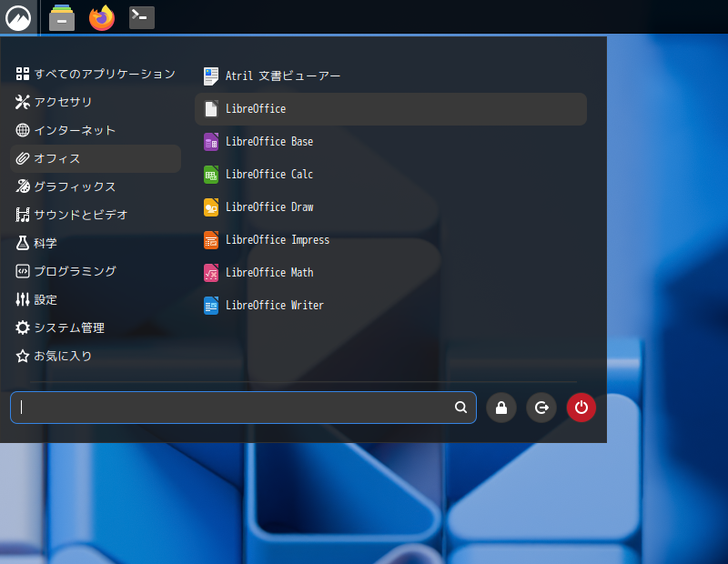Click the sliders icon beside 設定
The height and width of the screenshot is (564, 728).
(x=22, y=300)
